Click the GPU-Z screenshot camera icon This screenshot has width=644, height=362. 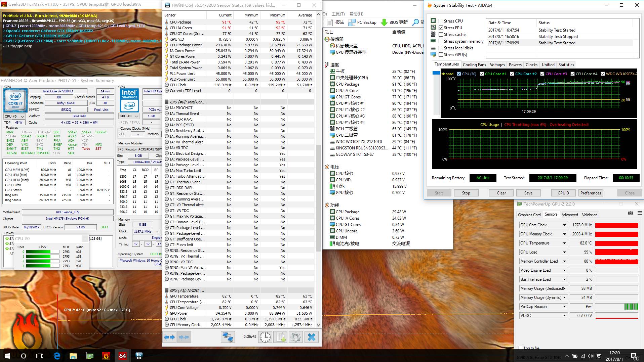(x=631, y=213)
